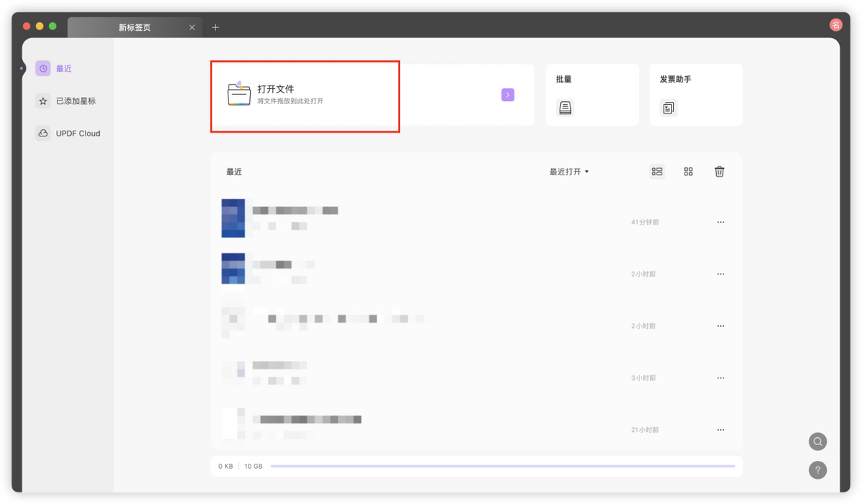The width and height of the screenshot is (862, 504).
Task: Click the cloud storage usage bar
Action: click(x=502, y=466)
